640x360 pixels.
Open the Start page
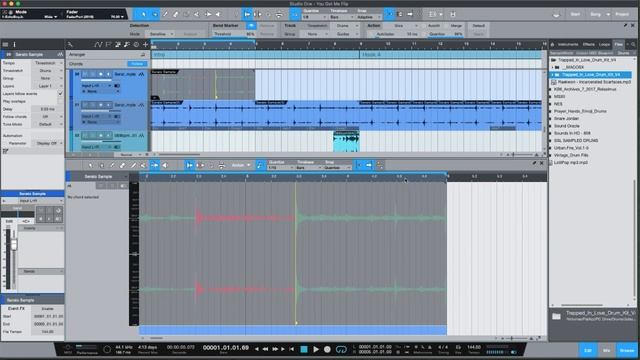point(575,14)
